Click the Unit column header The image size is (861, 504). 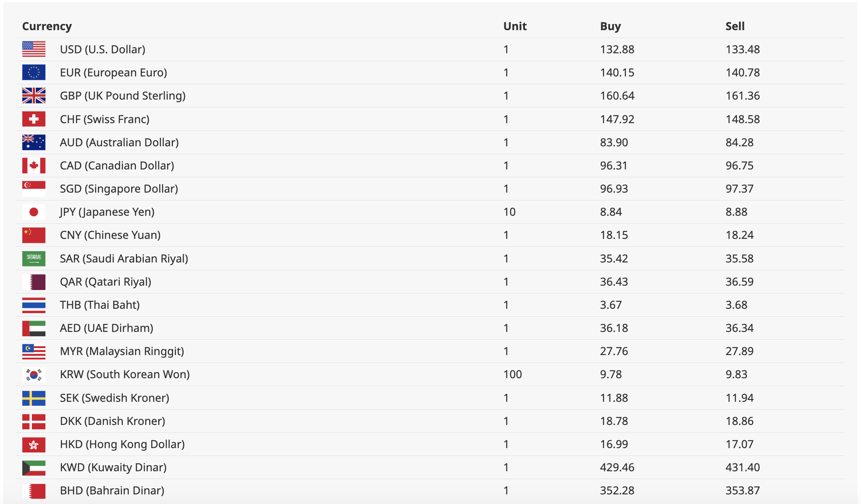pyautogui.click(x=515, y=26)
